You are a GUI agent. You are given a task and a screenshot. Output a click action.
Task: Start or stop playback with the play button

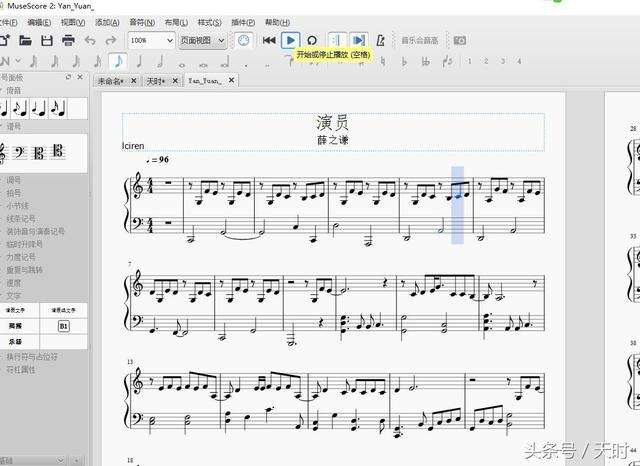pyautogui.click(x=291, y=40)
